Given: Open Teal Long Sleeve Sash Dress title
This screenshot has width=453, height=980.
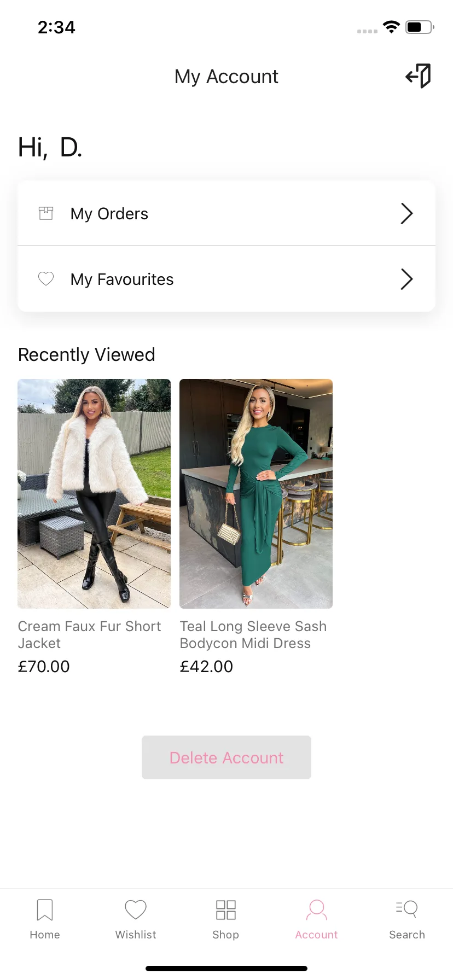Looking at the screenshot, I should 253,634.
